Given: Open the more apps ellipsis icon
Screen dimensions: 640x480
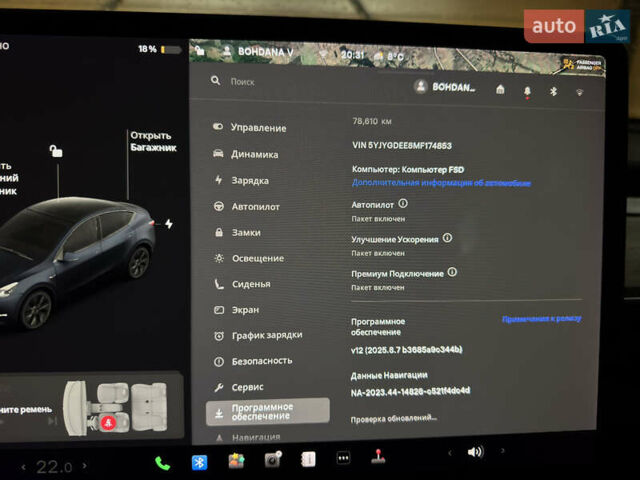Looking at the screenshot, I should (343, 458).
